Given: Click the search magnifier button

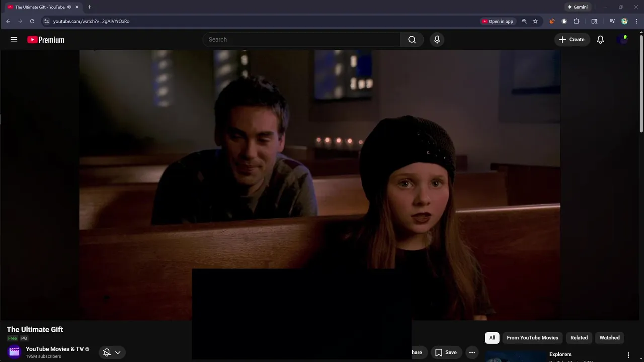Looking at the screenshot, I should pos(412,40).
